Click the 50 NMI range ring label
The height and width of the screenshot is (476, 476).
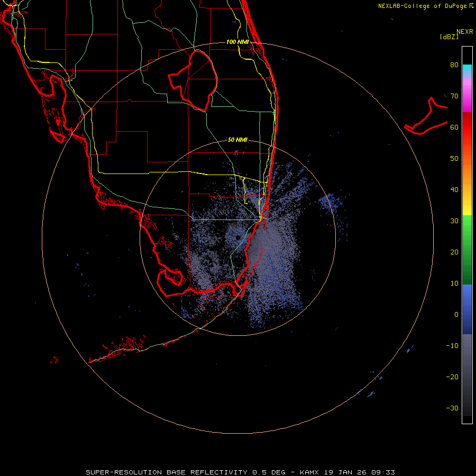pos(237,140)
